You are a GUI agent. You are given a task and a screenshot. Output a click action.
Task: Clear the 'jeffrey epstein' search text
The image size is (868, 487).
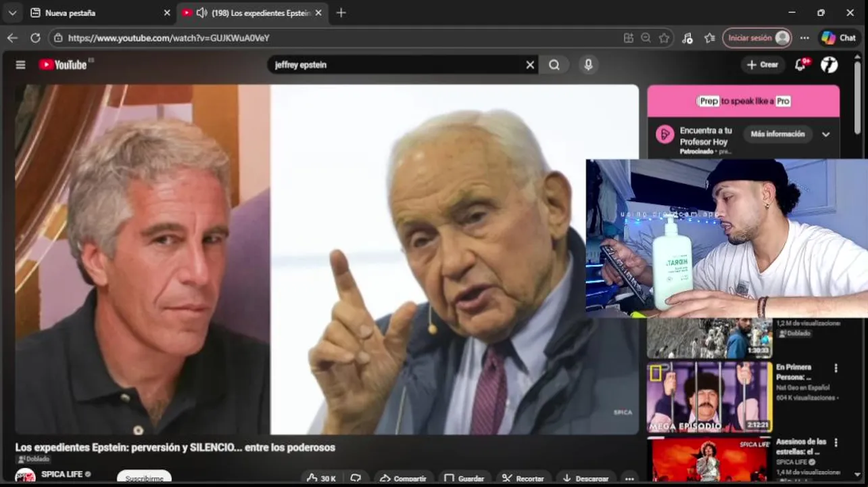tap(530, 65)
